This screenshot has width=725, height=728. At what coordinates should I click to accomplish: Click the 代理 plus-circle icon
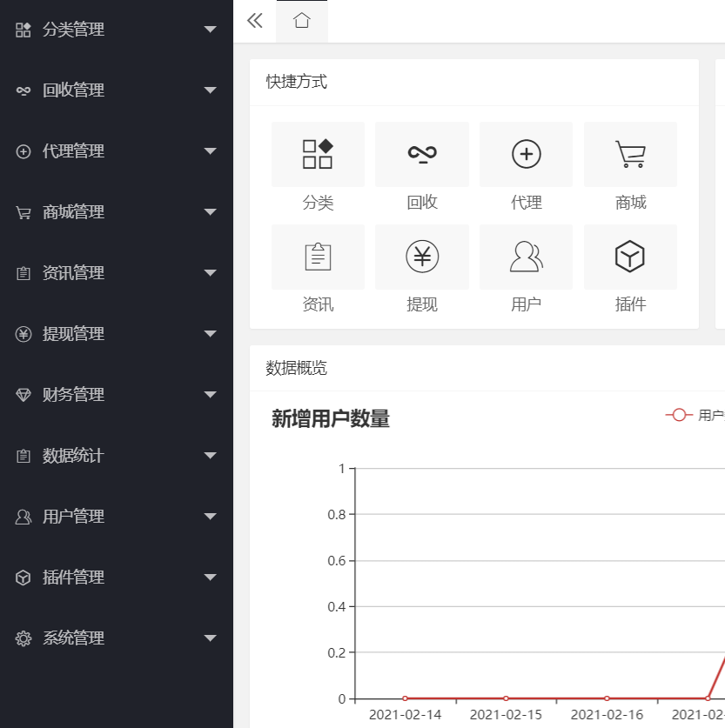pos(526,154)
